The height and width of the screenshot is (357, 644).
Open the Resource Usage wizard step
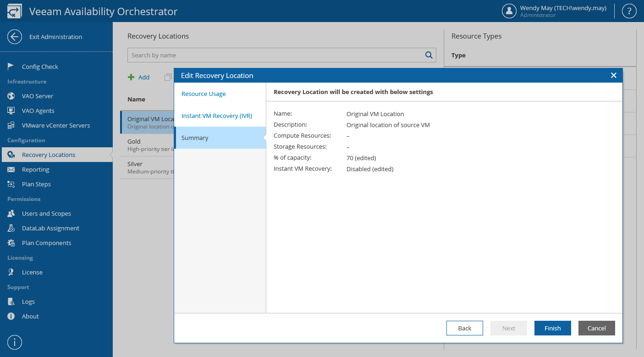[204, 94]
